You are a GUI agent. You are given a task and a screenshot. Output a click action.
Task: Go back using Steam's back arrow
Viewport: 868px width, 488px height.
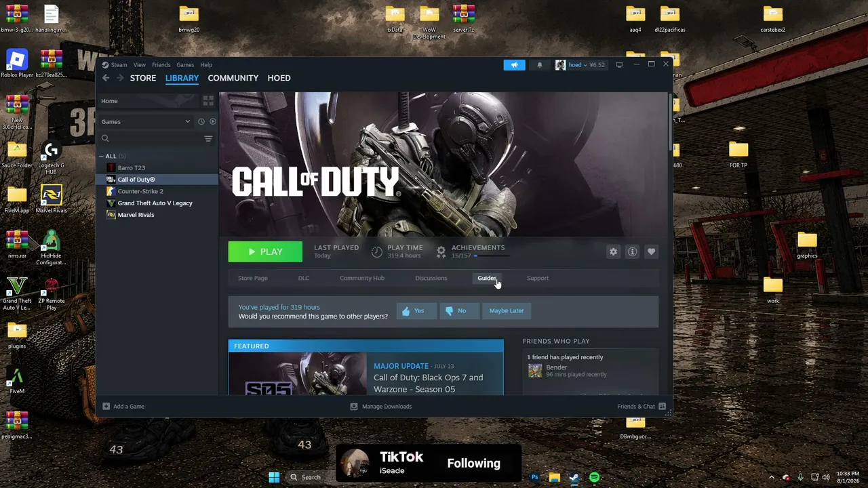point(106,78)
